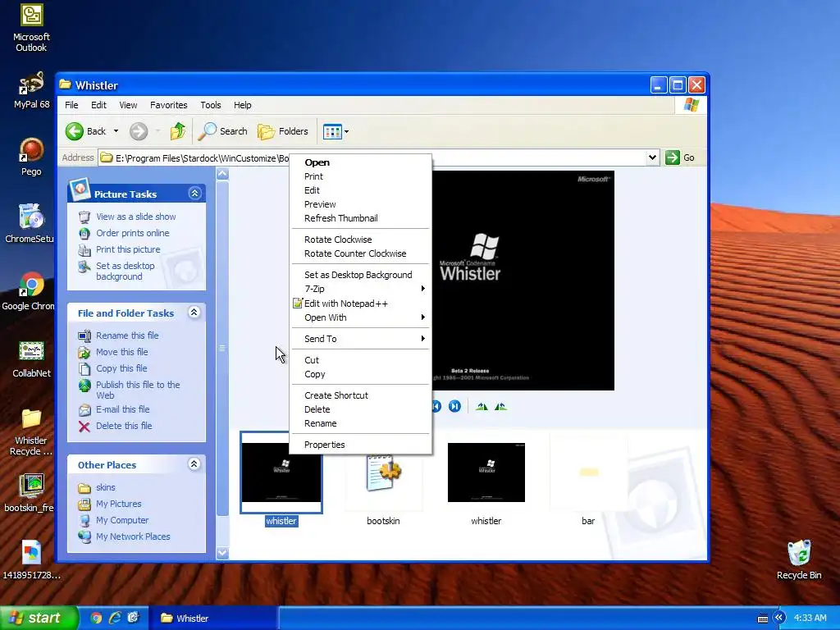Open the Tools menu
840x630 pixels.
coord(211,105)
